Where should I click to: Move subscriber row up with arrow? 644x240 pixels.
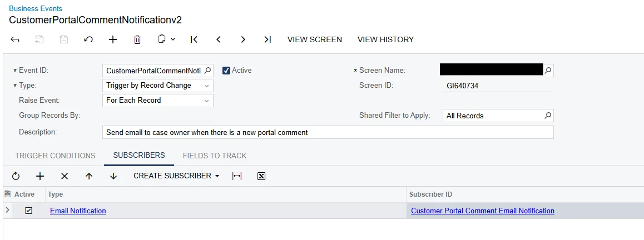(x=89, y=176)
